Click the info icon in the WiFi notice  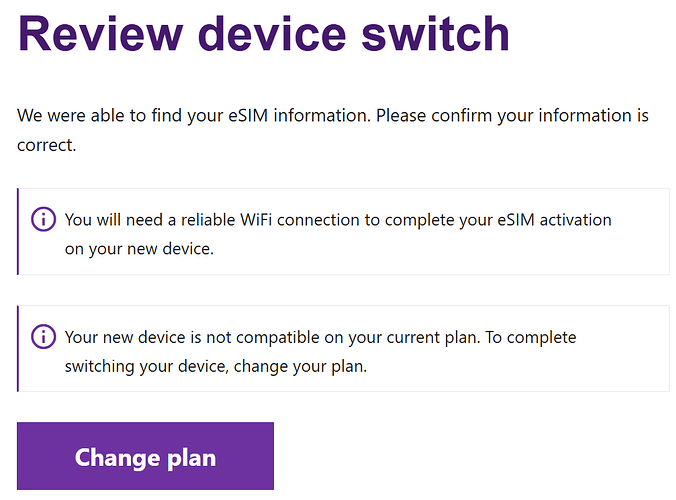click(x=44, y=219)
